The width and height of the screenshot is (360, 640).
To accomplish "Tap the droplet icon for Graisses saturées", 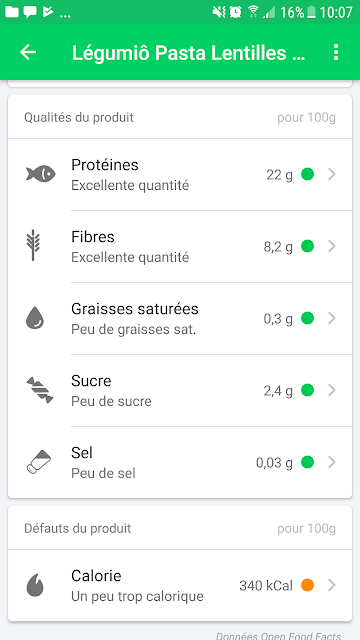I will 34,318.
